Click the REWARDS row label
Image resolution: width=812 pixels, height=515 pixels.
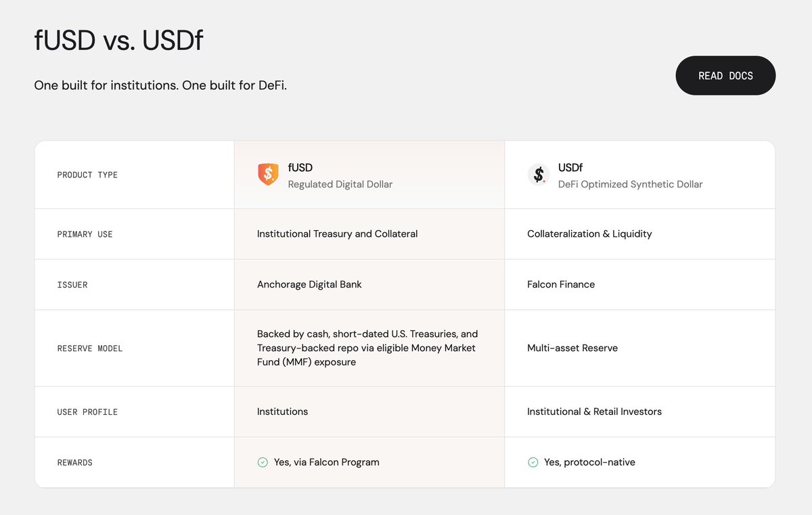[75, 463]
